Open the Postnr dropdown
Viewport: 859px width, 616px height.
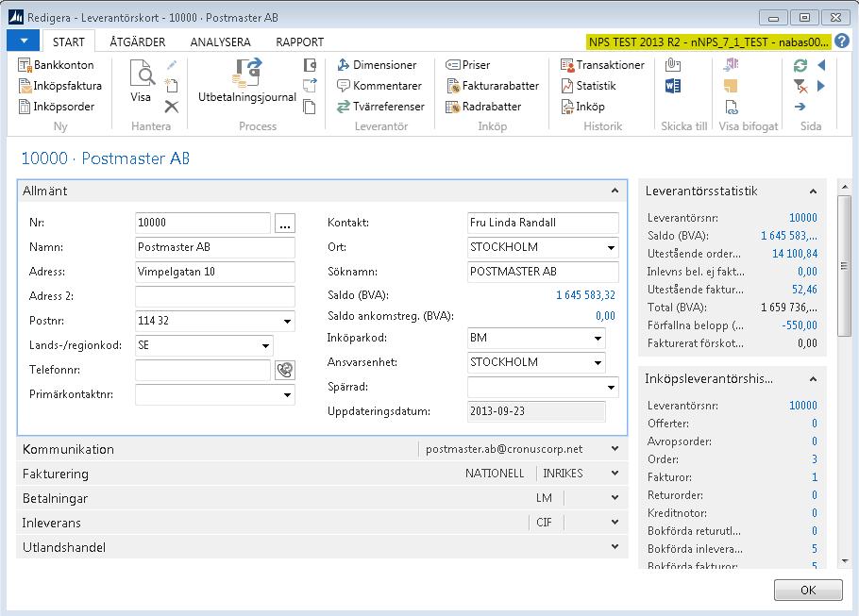click(287, 322)
